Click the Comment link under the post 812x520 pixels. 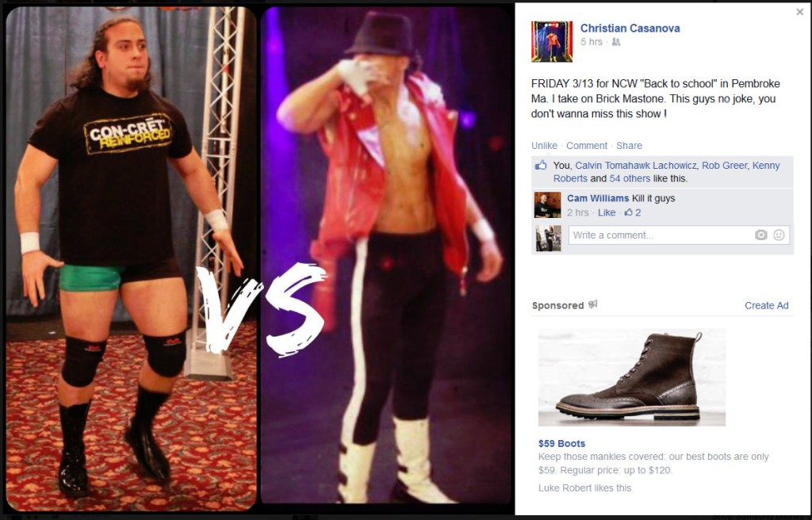[x=587, y=146]
